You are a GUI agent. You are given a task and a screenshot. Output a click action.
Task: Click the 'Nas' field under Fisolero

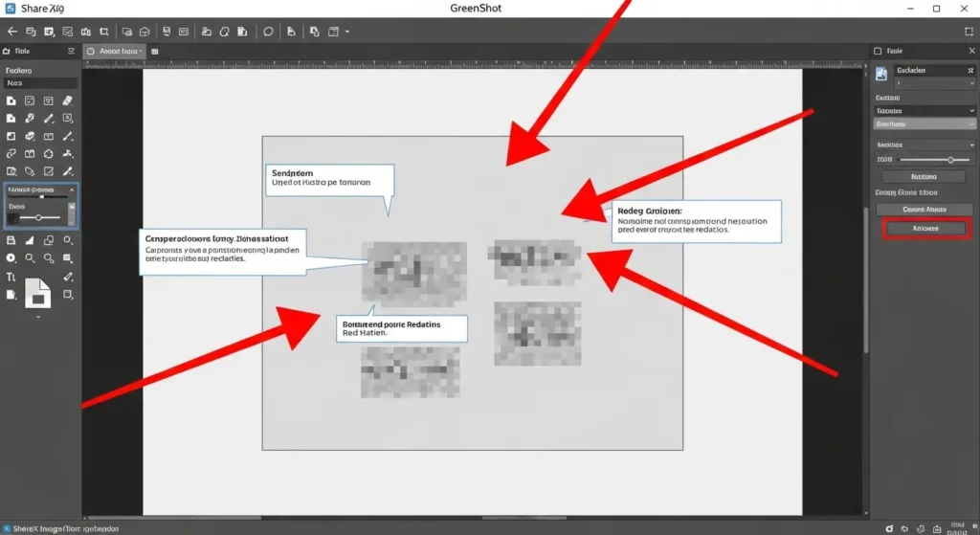coord(40,83)
